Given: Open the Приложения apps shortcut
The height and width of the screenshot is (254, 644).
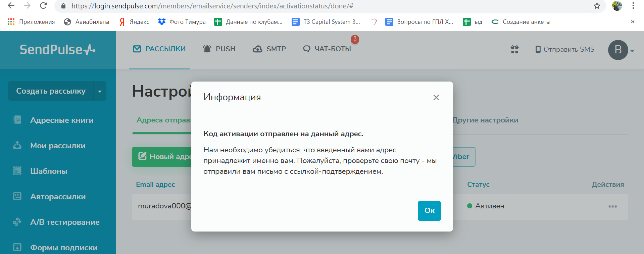Looking at the screenshot, I should [31, 22].
